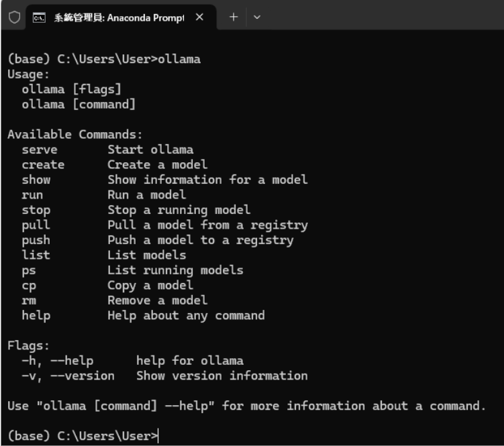Click the "stop" command name
The width and height of the screenshot is (504, 446).
(x=36, y=210)
